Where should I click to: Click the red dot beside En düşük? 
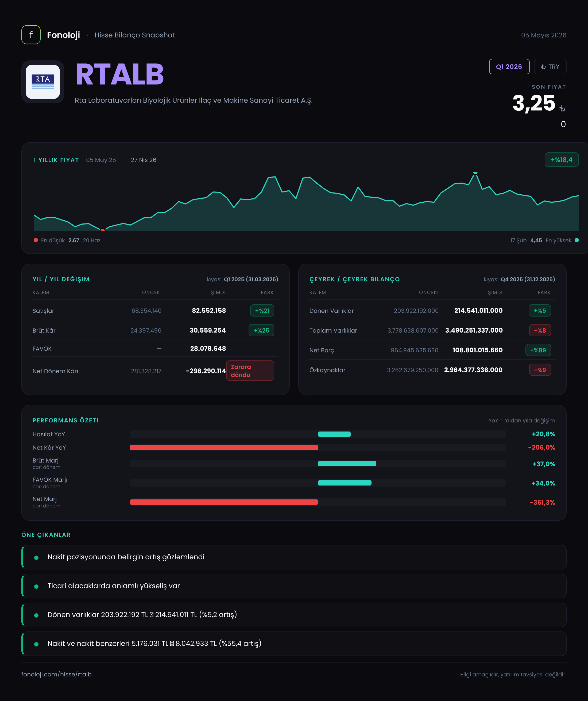click(x=36, y=240)
